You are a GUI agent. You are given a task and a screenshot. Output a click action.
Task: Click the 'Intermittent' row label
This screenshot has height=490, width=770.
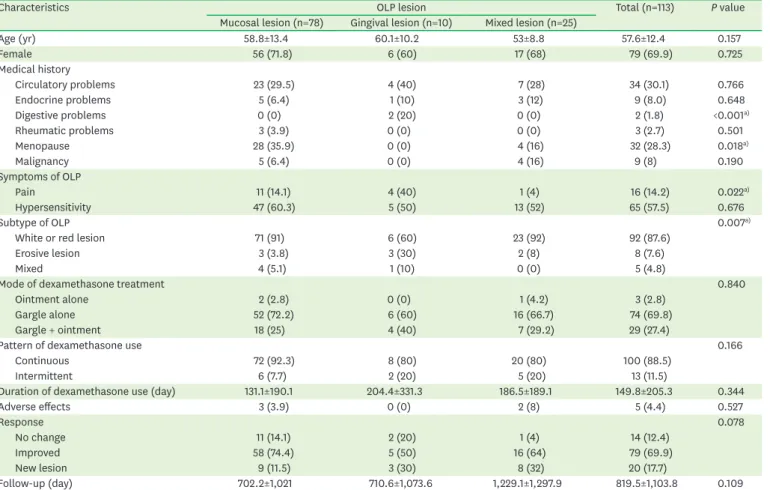[x=44, y=376]
